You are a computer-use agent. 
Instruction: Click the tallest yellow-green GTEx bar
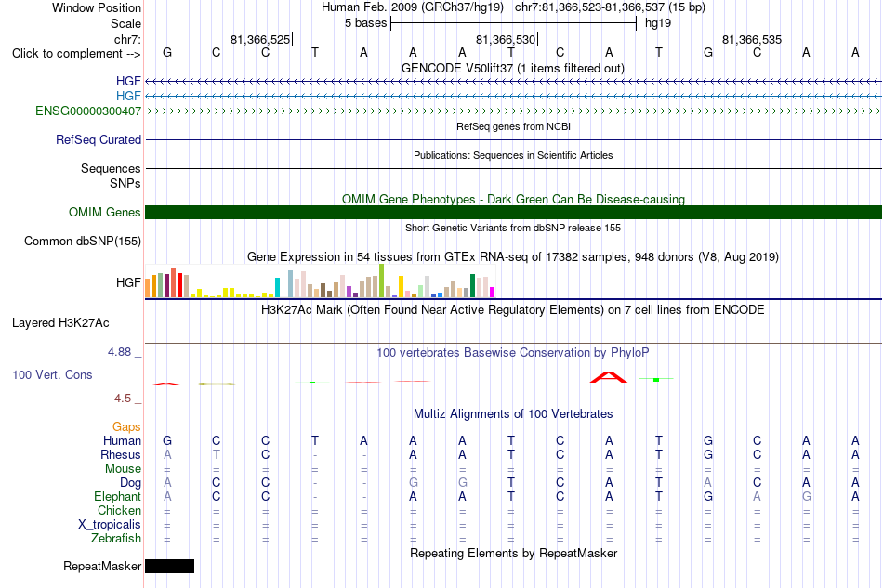coord(382,281)
